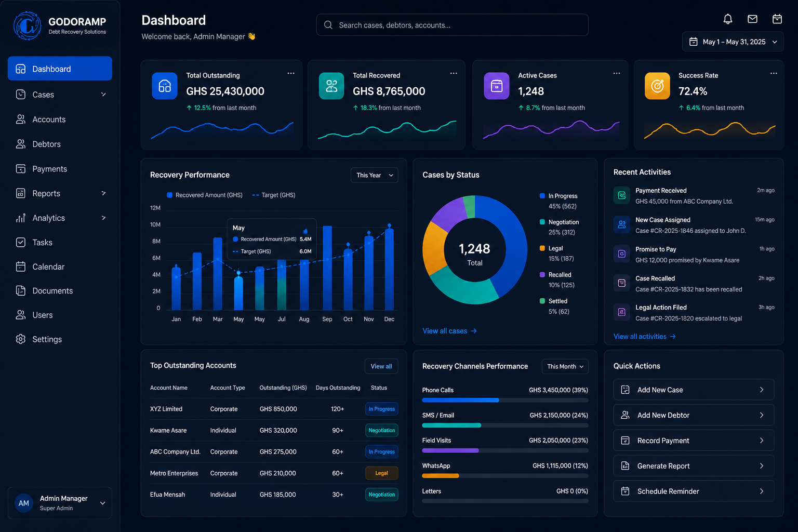Toggle the In Progress legend in Cases by Status
Image resolution: width=798 pixels, height=532 pixels.
558,196
